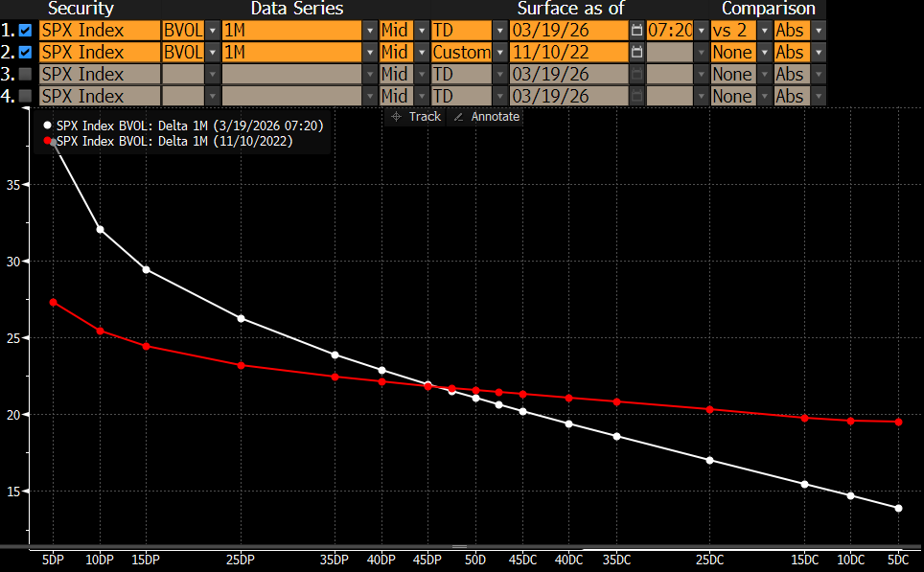This screenshot has width=924, height=572.
Task: Open calendar picker for row 1 date
Action: (636, 30)
